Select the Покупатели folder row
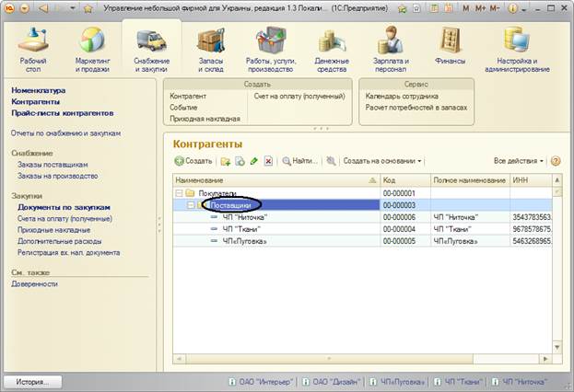 [x=362, y=193]
